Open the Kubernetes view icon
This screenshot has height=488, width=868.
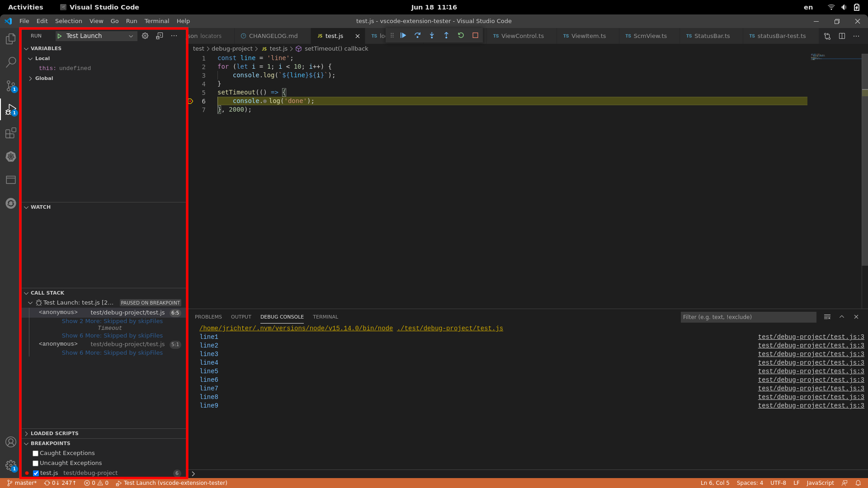click(11, 156)
